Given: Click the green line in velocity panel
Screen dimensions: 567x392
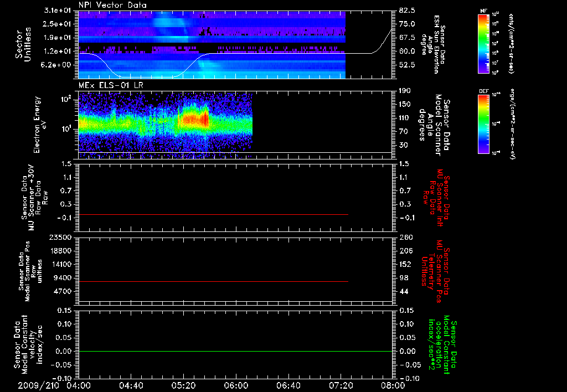Looking at the screenshot, I should click(235, 351).
